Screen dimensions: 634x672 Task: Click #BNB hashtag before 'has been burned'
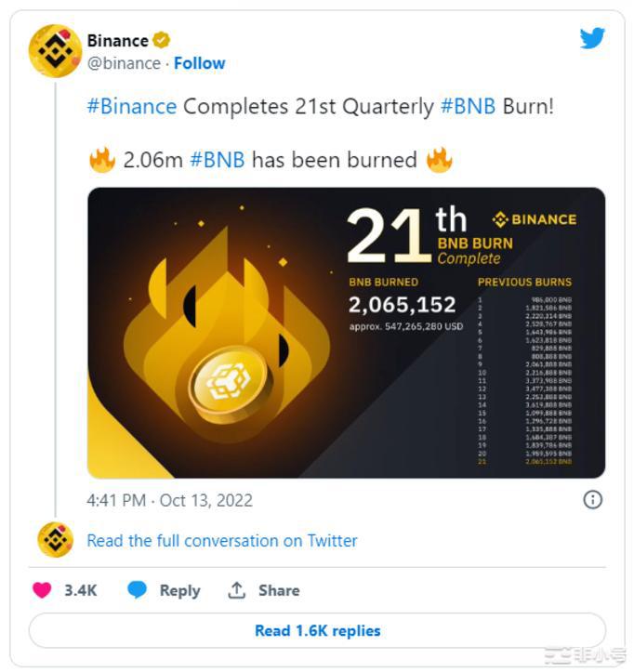click(x=218, y=160)
